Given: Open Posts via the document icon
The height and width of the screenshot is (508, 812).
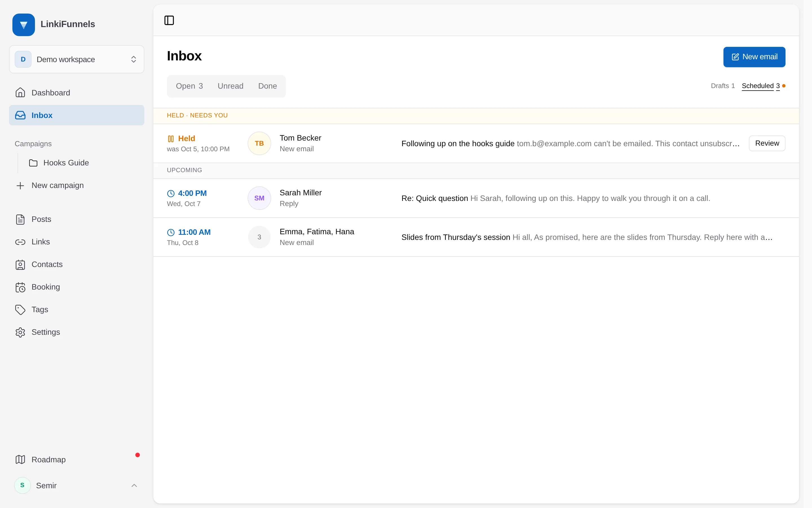Looking at the screenshot, I should [x=20, y=219].
